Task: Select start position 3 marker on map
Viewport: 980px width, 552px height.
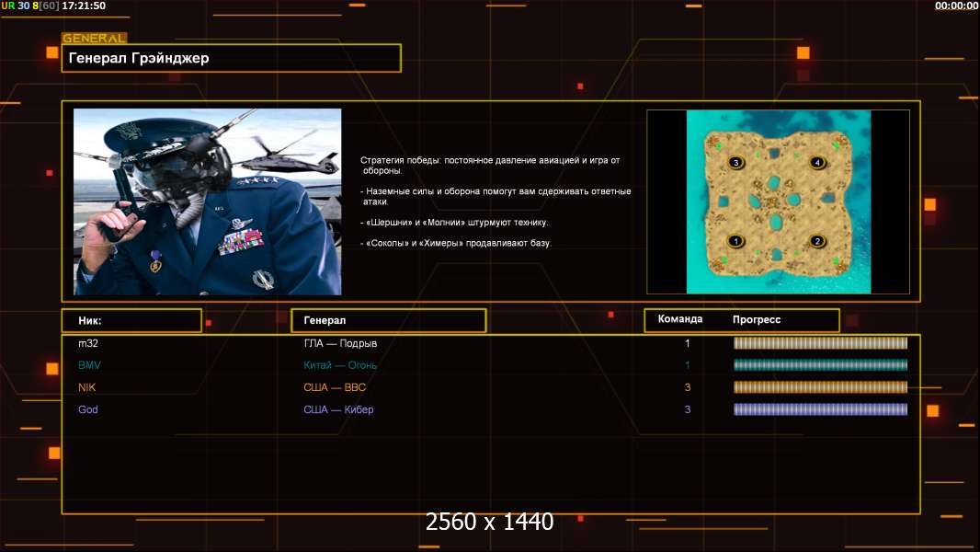Action: point(735,163)
